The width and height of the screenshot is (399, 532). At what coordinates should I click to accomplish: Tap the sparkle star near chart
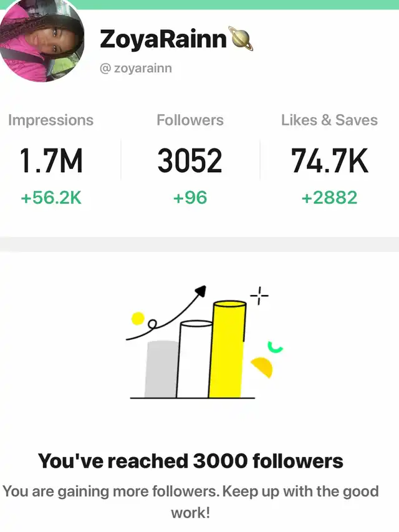pos(259,296)
